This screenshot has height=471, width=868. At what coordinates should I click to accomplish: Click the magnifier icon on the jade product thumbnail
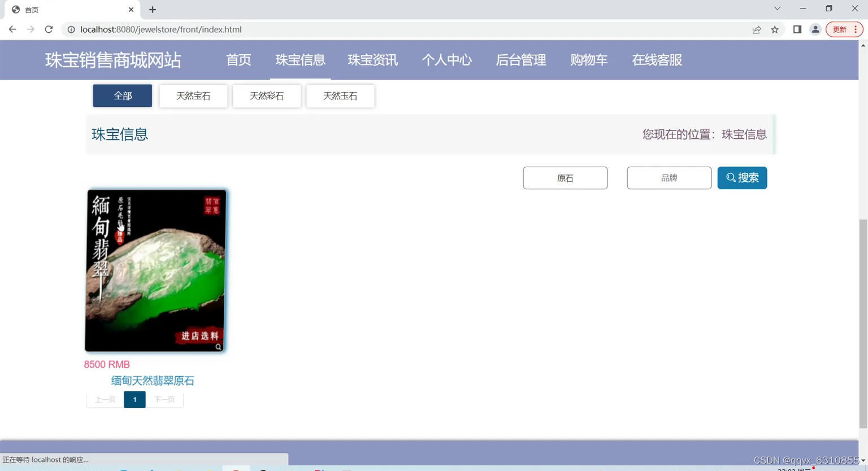219,347
